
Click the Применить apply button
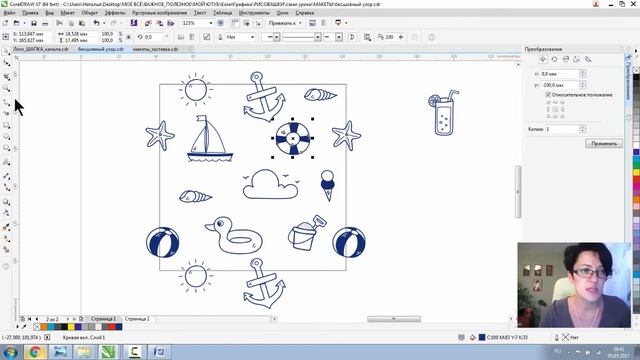click(604, 144)
